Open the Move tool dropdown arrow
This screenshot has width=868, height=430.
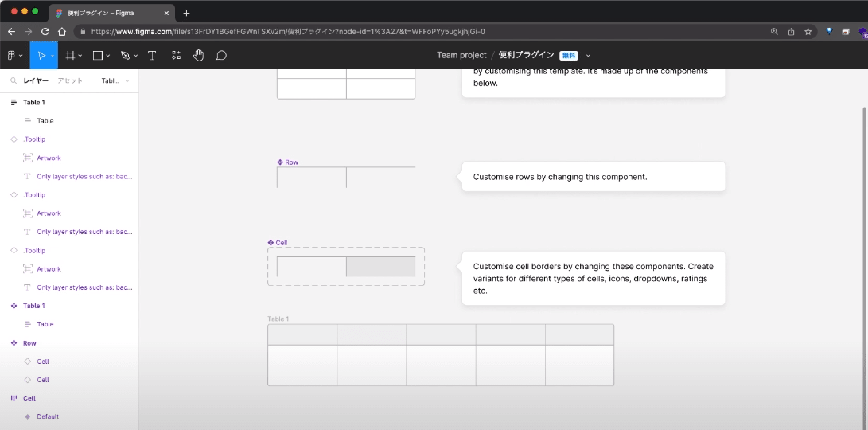(53, 56)
